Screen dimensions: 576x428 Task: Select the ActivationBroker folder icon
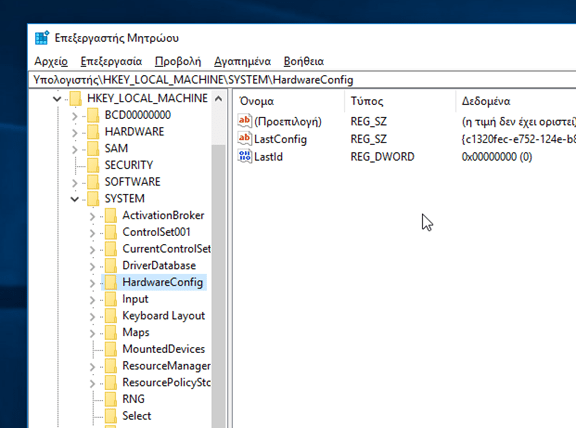111,215
